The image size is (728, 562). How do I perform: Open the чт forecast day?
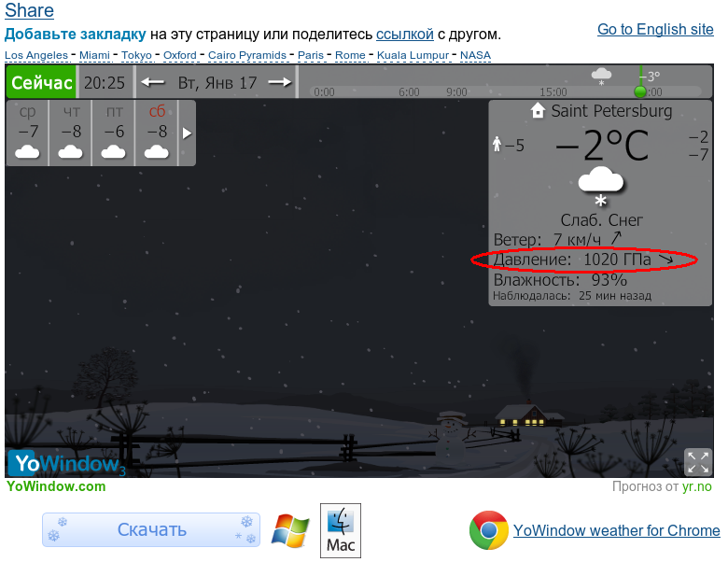point(71,133)
